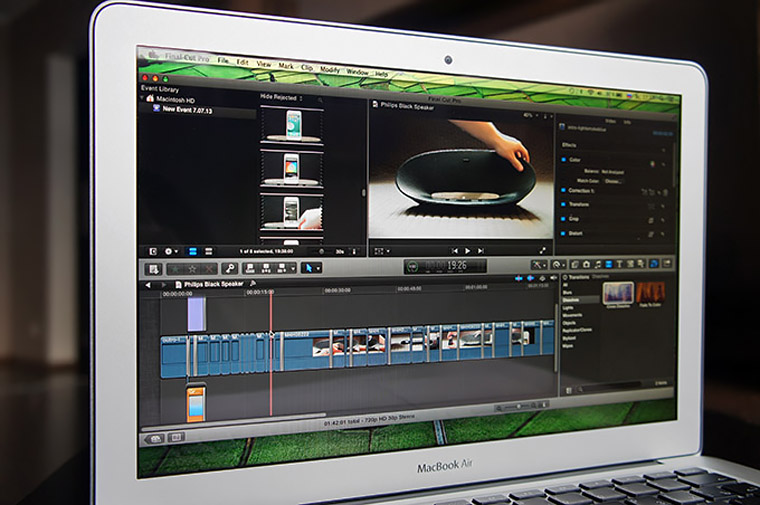
Task: Open the viewer 40% zoom dropdown
Action: (532, 115)
